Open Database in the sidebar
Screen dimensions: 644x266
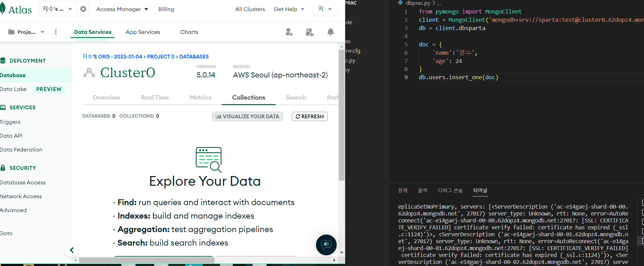(36, 75)
